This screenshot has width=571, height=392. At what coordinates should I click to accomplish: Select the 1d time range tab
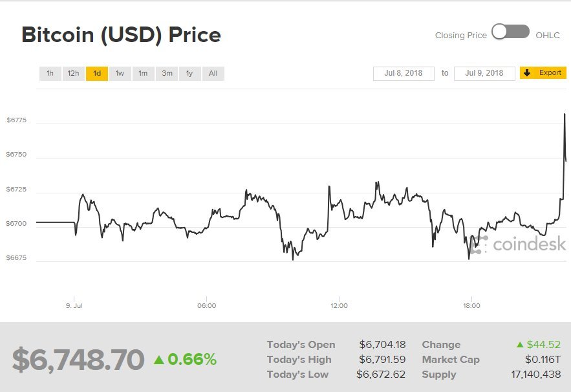pos(97,74)
